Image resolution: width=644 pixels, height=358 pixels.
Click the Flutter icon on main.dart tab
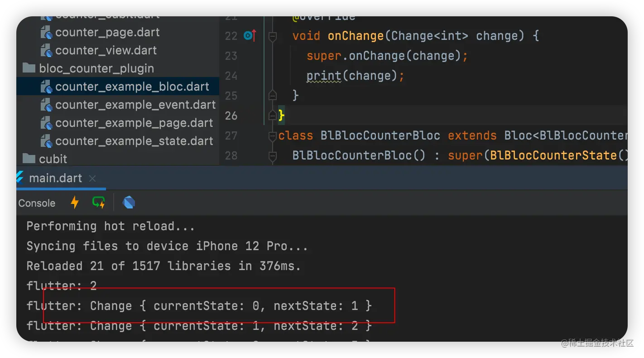point(20,178)
